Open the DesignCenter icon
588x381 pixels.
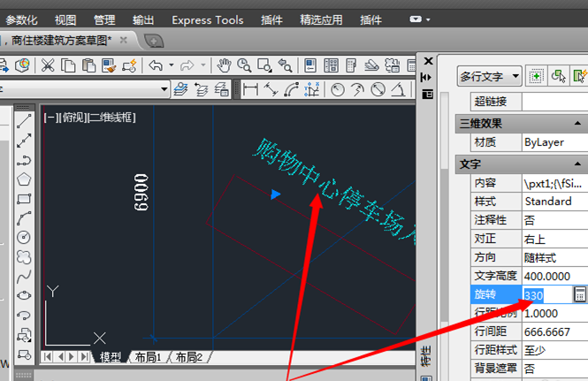pyautogui.click(x=331, y=65)
